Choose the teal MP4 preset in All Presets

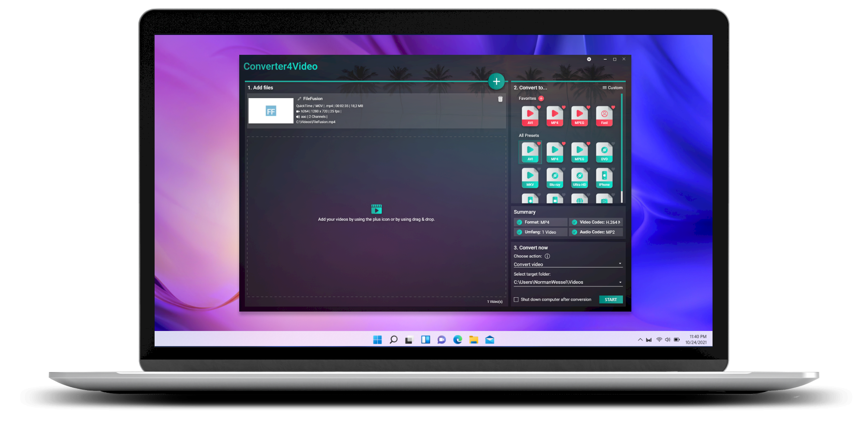point(554,152)
